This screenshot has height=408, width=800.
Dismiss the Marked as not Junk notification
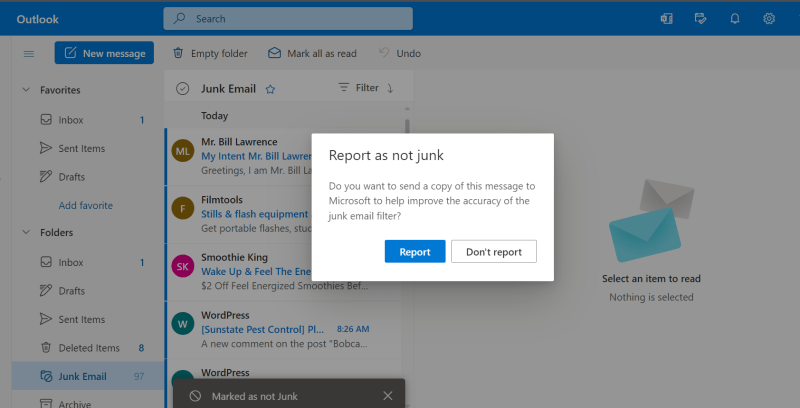(388, 396)
